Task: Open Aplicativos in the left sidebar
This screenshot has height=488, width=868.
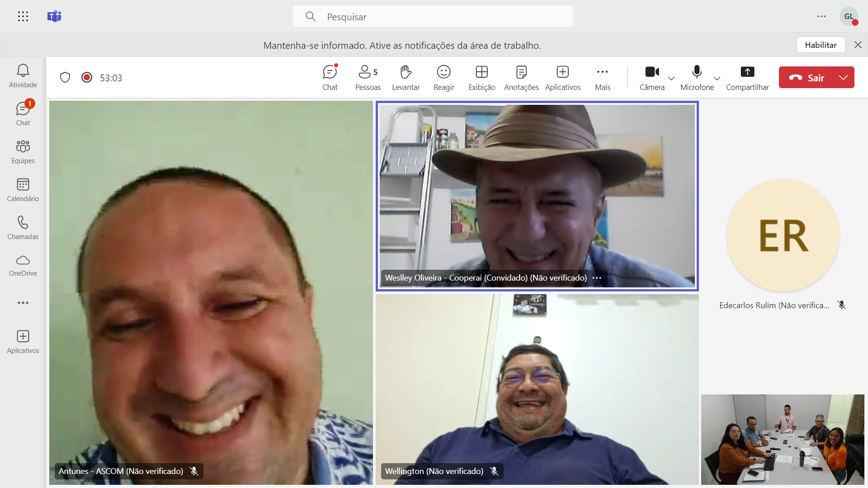Action: point(23,342)
